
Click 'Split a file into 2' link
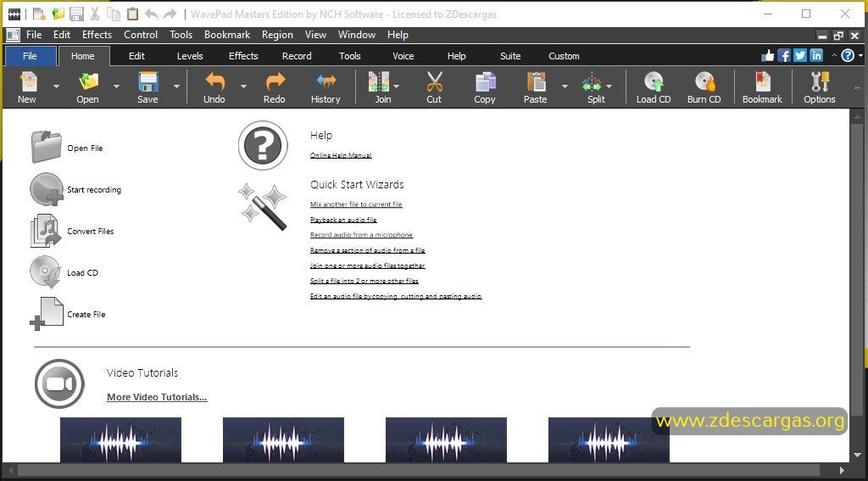pos(364,281)
